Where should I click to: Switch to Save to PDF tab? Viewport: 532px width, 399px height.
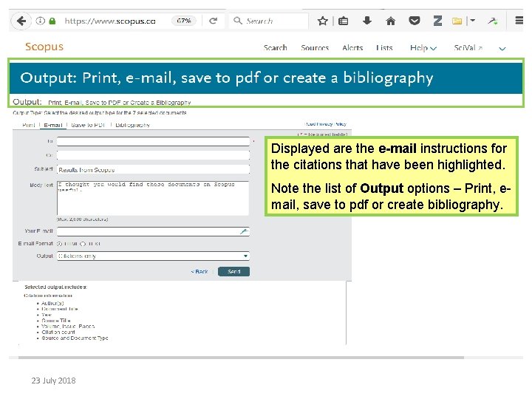(88, 125)
